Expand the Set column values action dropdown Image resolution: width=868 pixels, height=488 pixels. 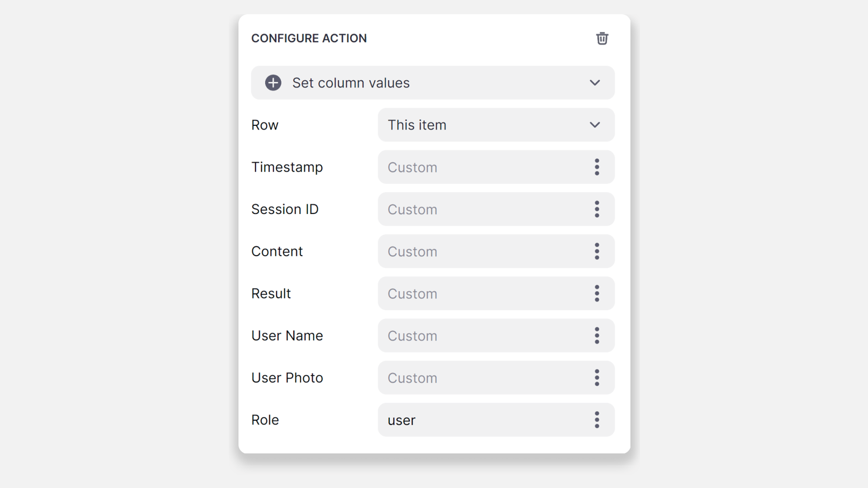(x=595, y=83)
